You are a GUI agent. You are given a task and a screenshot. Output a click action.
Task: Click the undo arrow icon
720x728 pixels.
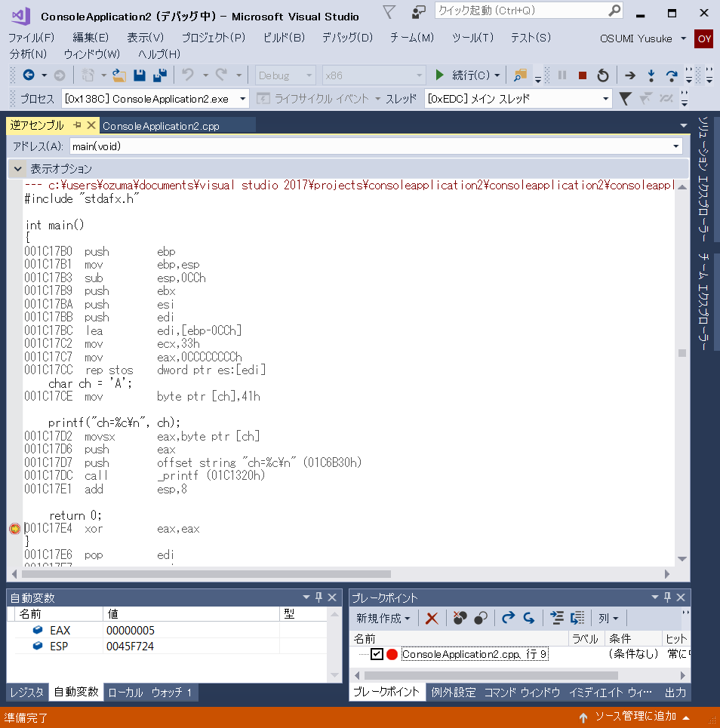[x=188, y=75]
